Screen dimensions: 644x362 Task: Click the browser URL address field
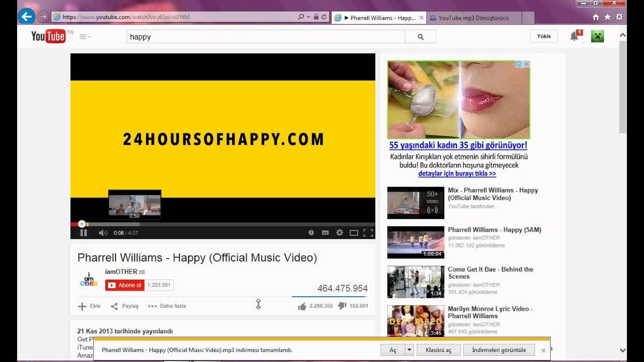174,17
